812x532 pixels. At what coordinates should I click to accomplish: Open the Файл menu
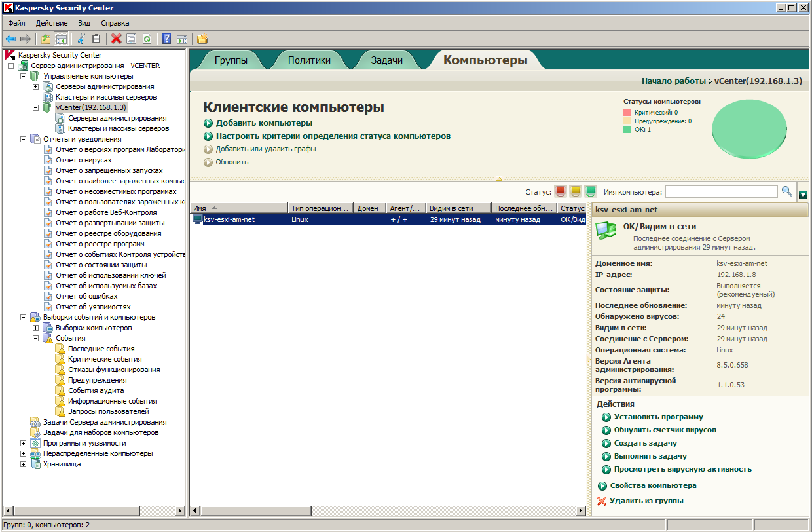[16, 23]
